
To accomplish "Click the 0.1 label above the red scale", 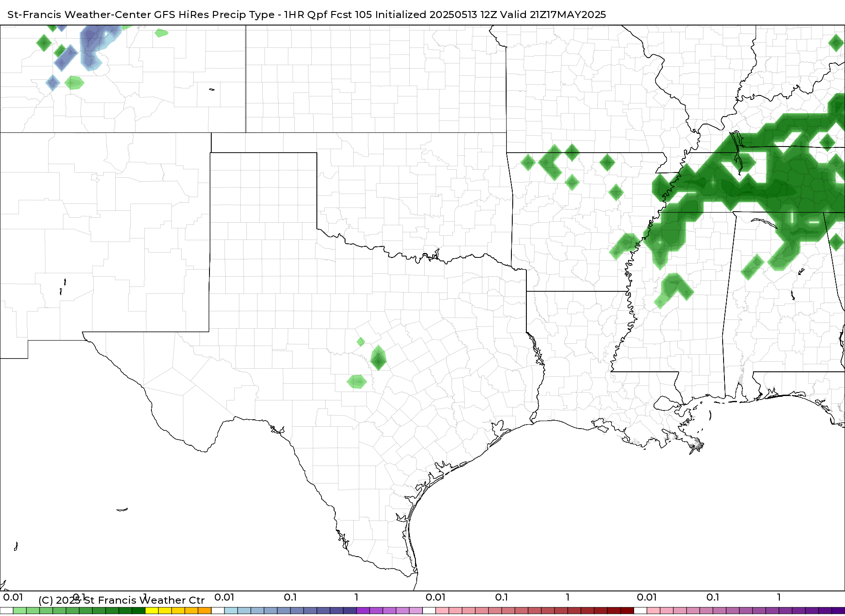I will tap(502, 597).
